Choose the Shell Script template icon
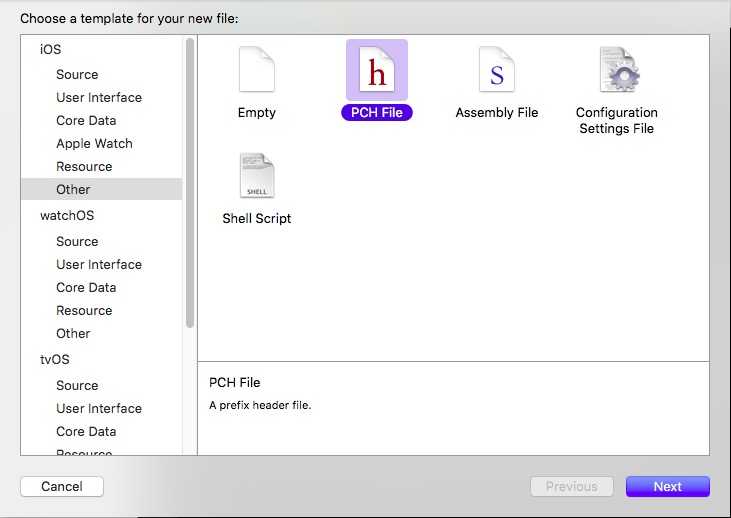731x518 pixels. click(257, 177)
